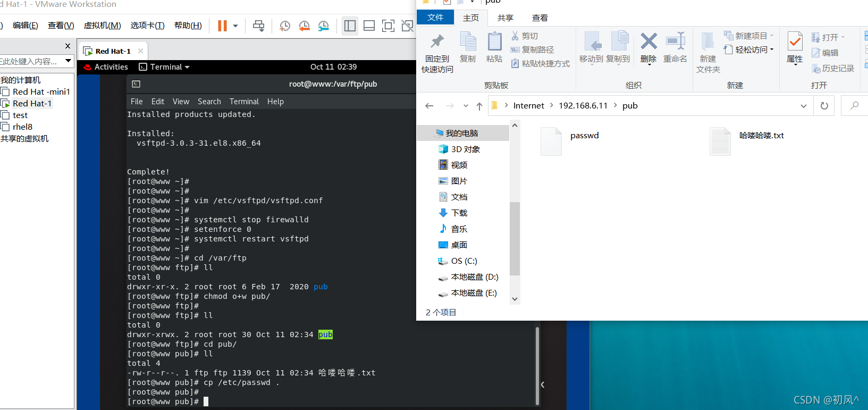Click the 文件 tab in File Explorer
This screenshot has height=410, width=868.
click(435, 18)
